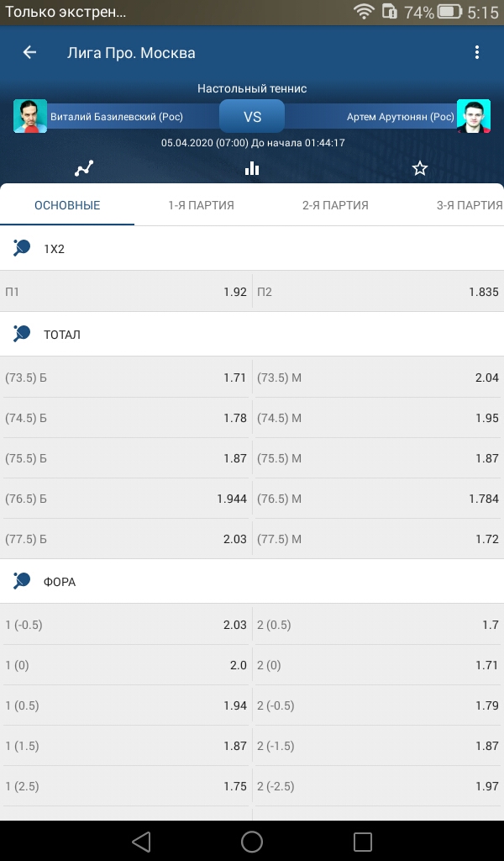Open the three-dot overflow menu
The width and height of the screenshot is (504, 861).
pyautogui.click(x=477, y=52)
